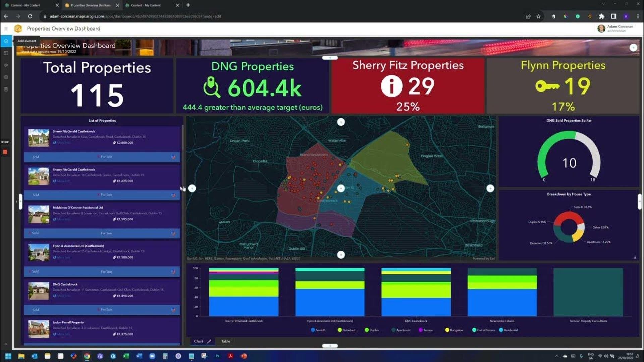Click the red stop recording button

pyautogui.click(x=5, y=152)
